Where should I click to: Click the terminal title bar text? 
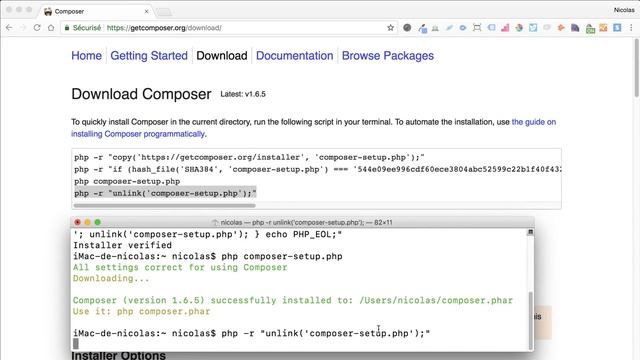point(306,222)
